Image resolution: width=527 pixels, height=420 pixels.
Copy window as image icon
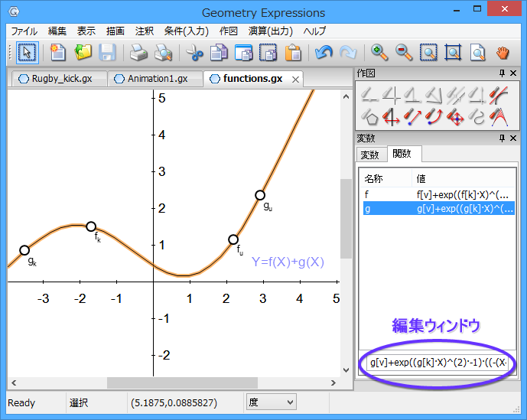click(x=244, y=53)
